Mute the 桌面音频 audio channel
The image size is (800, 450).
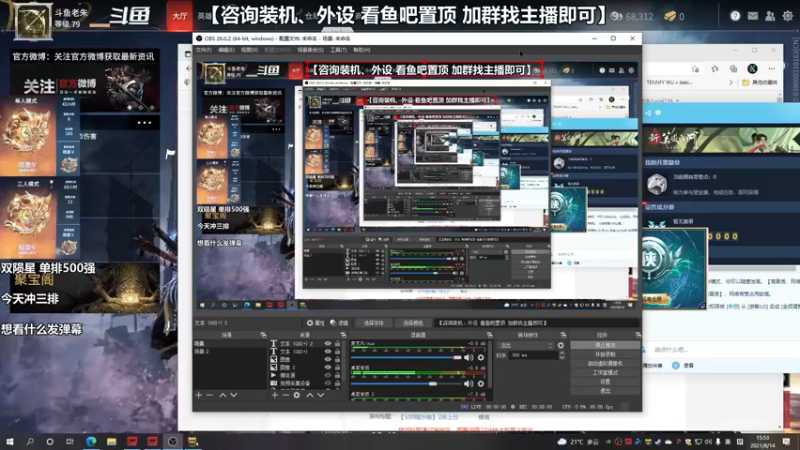468,384
